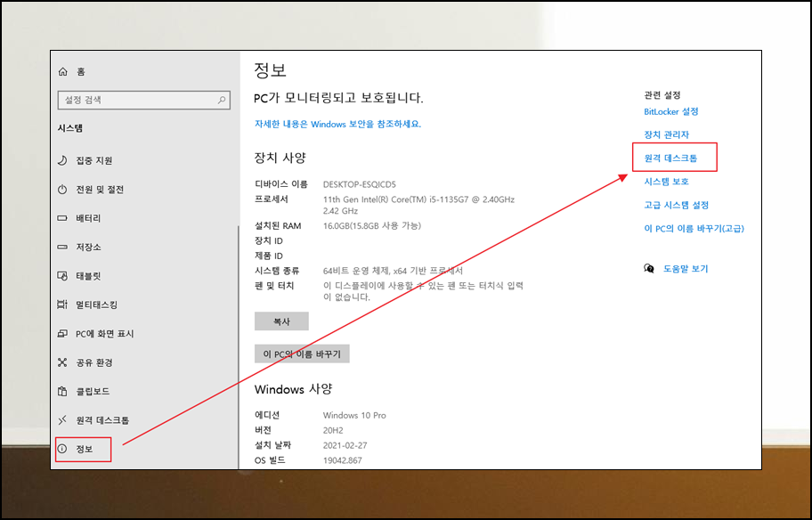Click the RAM value 16.0GB

[x=372, y=226]
